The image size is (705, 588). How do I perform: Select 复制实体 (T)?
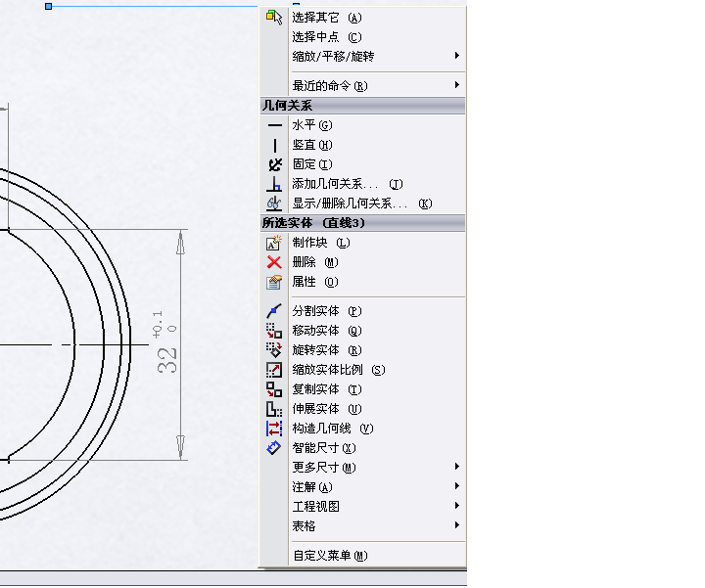pyautogui.click(x=363, y=389)
